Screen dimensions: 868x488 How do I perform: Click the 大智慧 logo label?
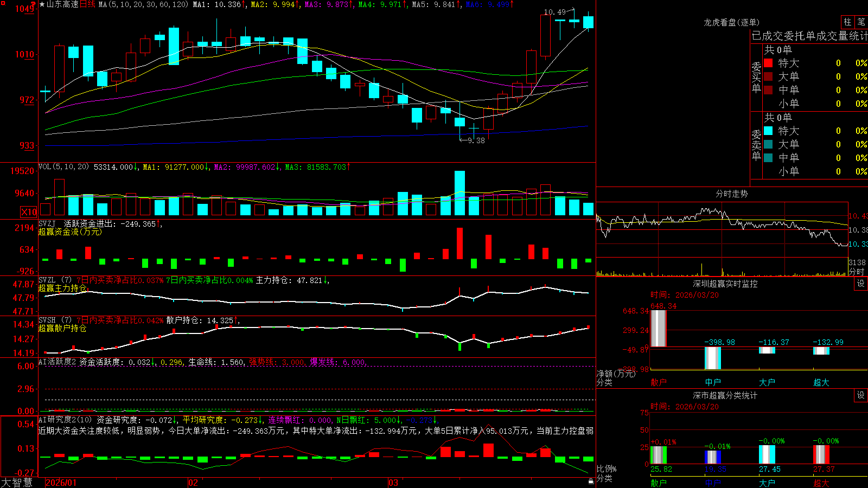point(17,483)
